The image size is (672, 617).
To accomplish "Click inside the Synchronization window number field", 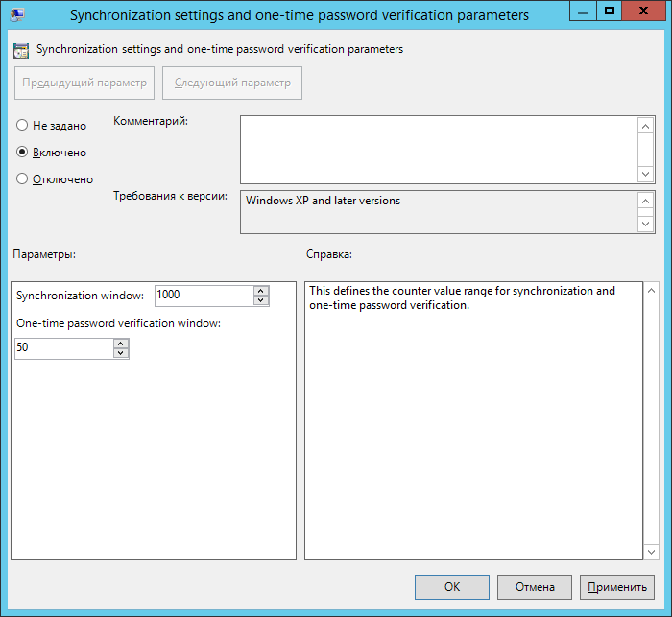I will [x=203, y=296].
